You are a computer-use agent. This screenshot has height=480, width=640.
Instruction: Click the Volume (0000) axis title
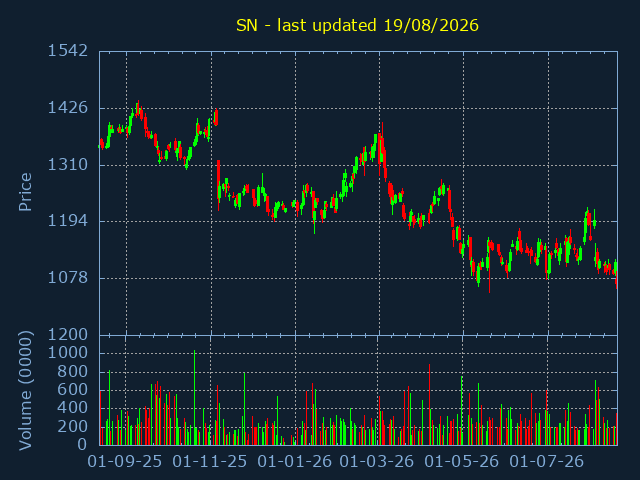tap(25, 391)
